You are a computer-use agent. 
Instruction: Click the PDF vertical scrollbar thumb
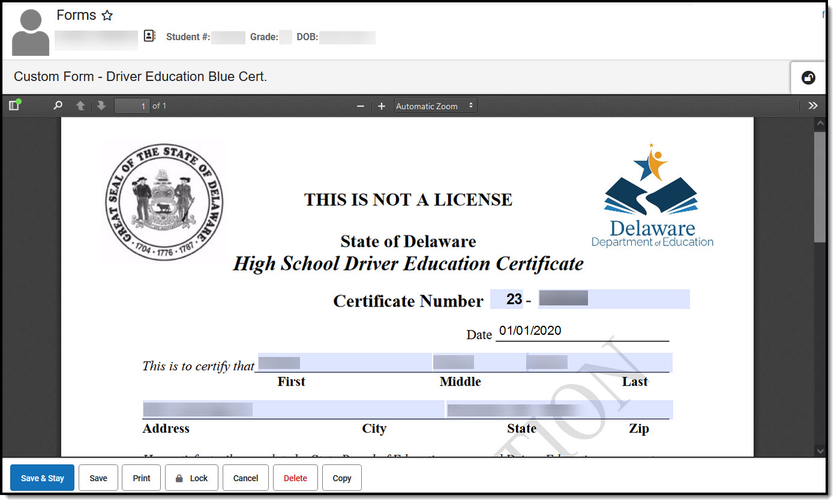(x=820, y=187)
